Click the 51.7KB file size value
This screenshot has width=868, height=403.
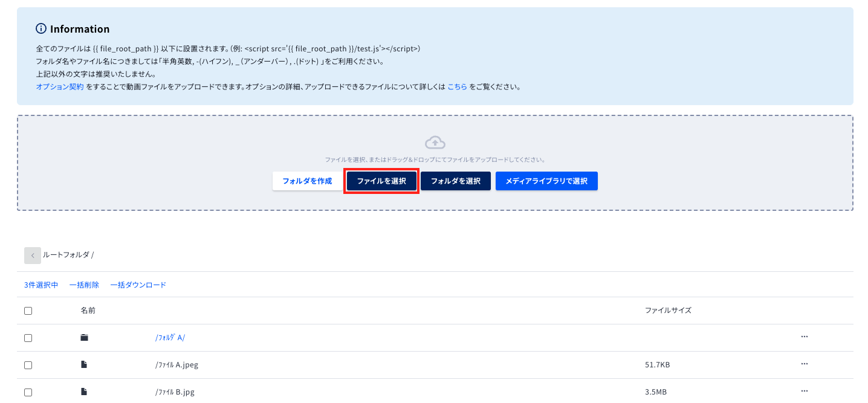(657, 365)
